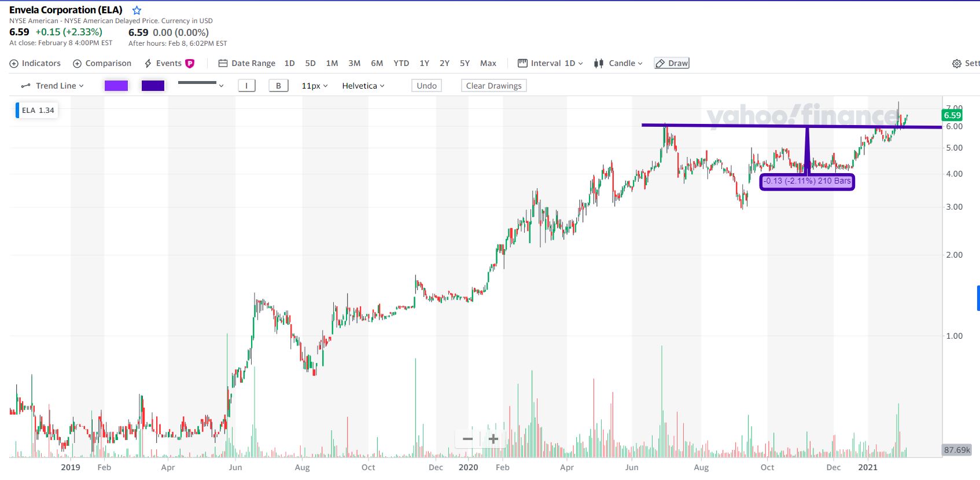Click the 87.69k volume label
Screen dimensions: 980x480
tap(957, 450)
